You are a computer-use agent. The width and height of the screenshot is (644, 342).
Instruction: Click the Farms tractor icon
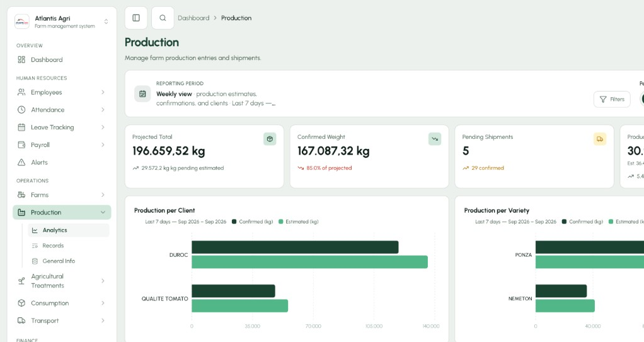(x=21, y=195)
